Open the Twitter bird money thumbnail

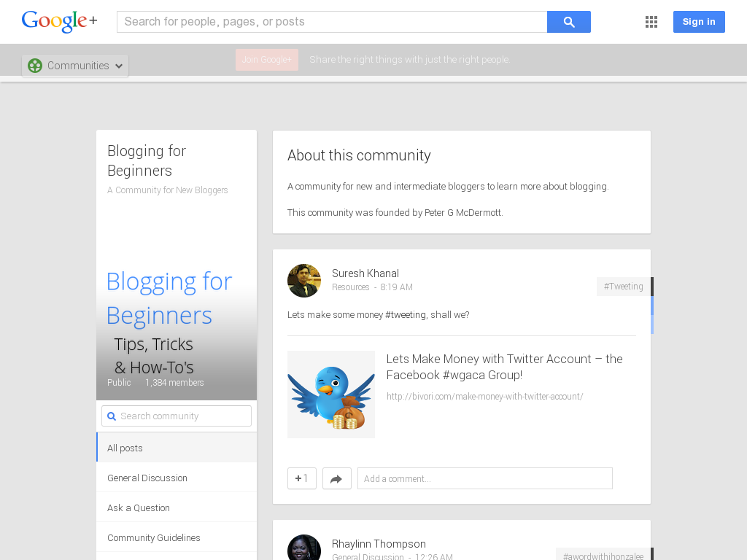coord(331,394)
